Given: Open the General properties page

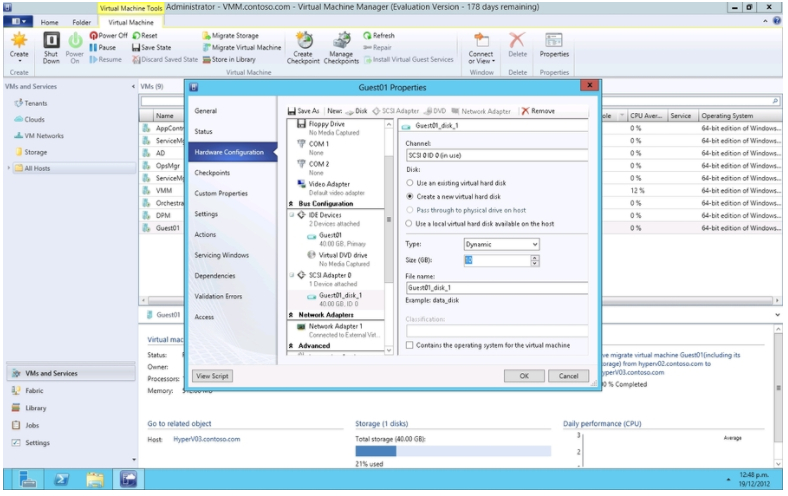Looking at the screenshot, I should 206,111.
